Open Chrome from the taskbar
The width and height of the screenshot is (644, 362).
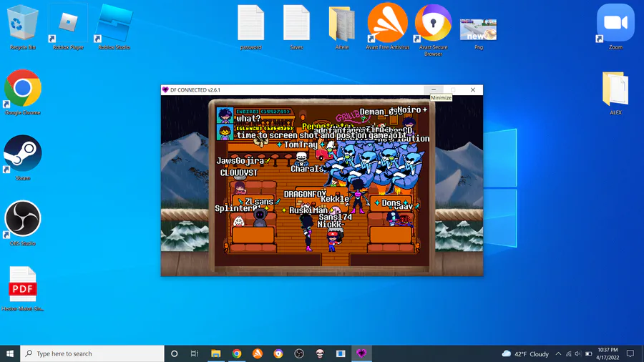point(237,353)
